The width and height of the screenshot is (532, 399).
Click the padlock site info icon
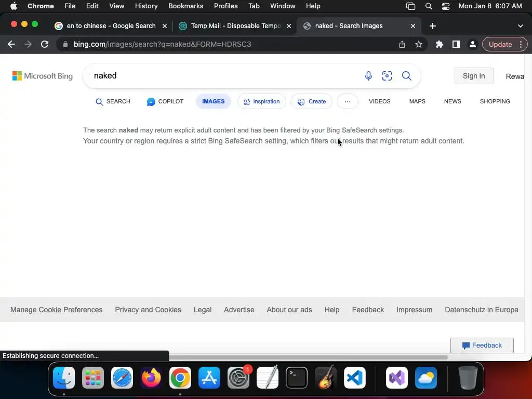[x=65, y=44]
